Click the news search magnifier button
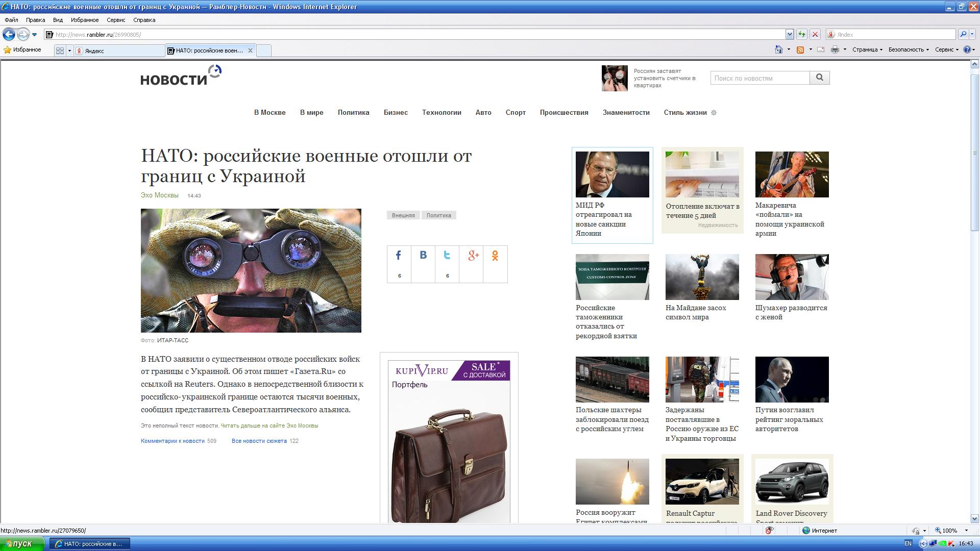The width and height of the screenshot is (980, 551). click(820, 78)
